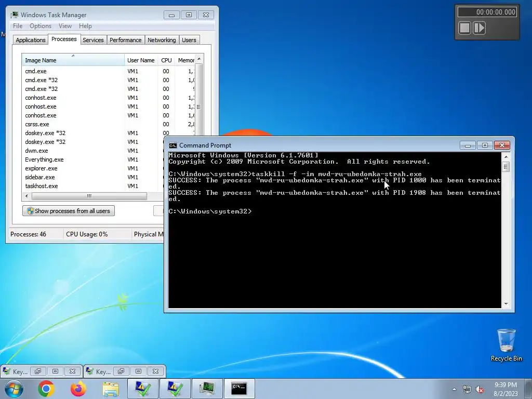Minimize the Command Prompt window
The height and width of the screenshot is (399, 532).
coord(468,145)
